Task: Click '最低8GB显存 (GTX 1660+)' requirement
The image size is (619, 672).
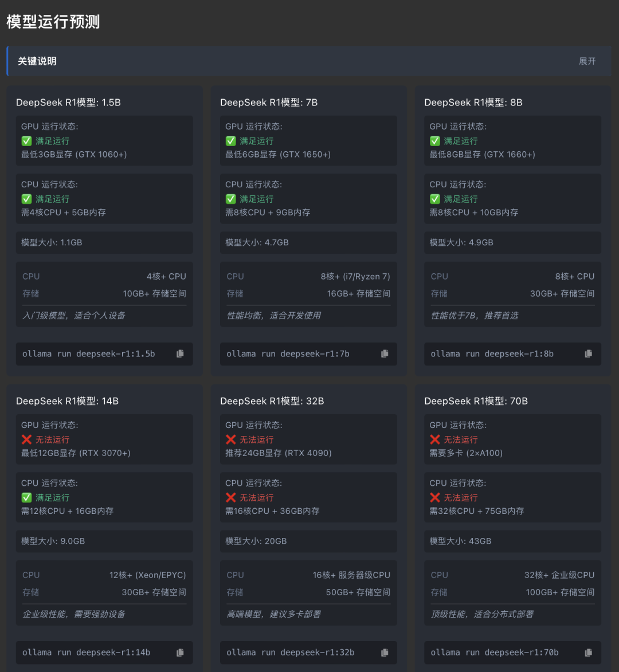Action: coord(483,154)
